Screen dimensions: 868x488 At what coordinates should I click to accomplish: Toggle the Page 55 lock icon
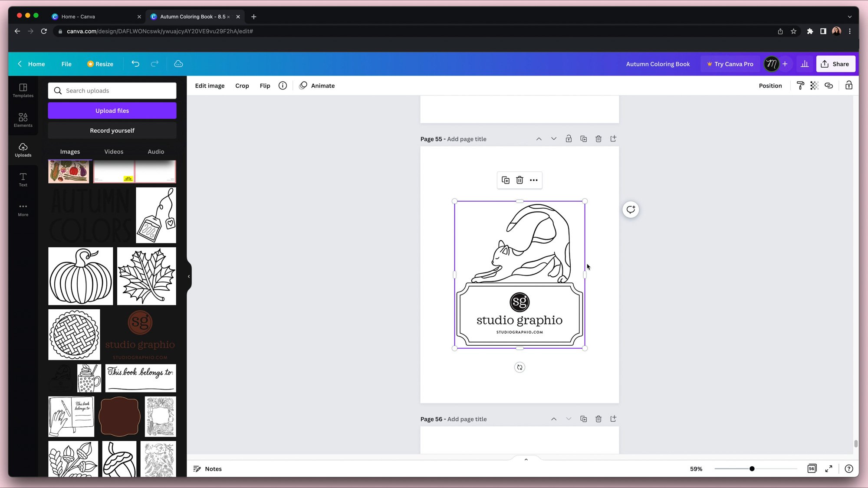click(569, 139)
